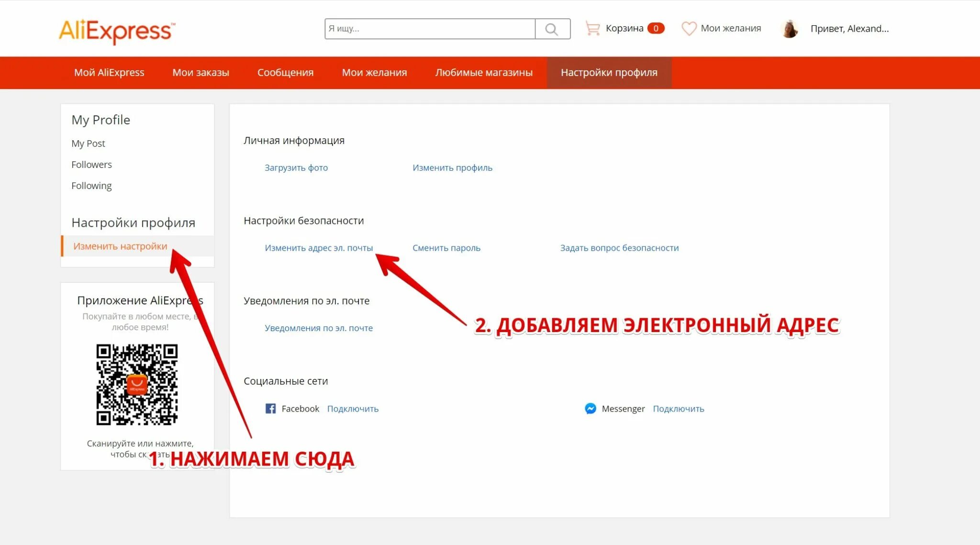Image resolution: width=980 pixels, height=545 pixels.
Task: Open the Любимые магазины tab
Action: tap(484, 72)
